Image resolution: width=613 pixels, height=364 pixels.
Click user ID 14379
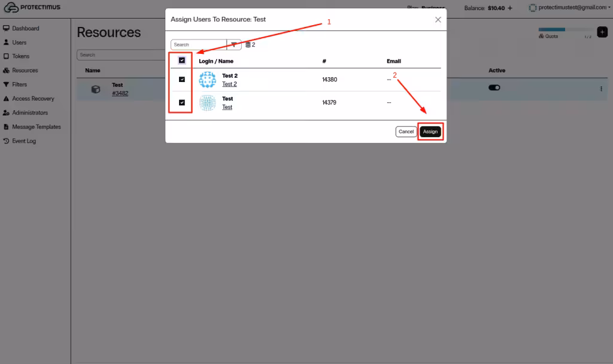pos(329,102)
